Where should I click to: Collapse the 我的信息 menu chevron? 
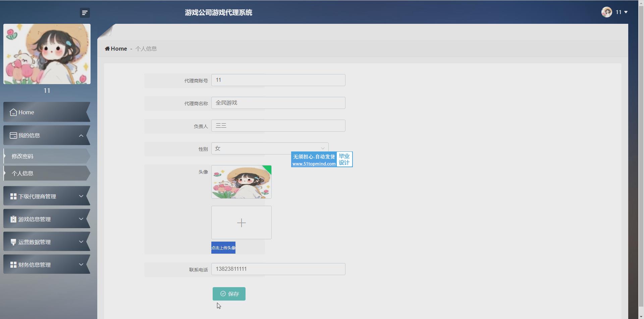point(81,135)
